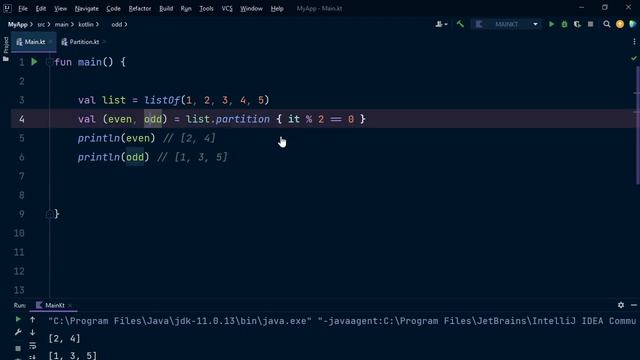Toggle soft-wrap in Run console
The width and height of the screenshot is (640, 360).
pyautogui.click(x=33, y=346)
